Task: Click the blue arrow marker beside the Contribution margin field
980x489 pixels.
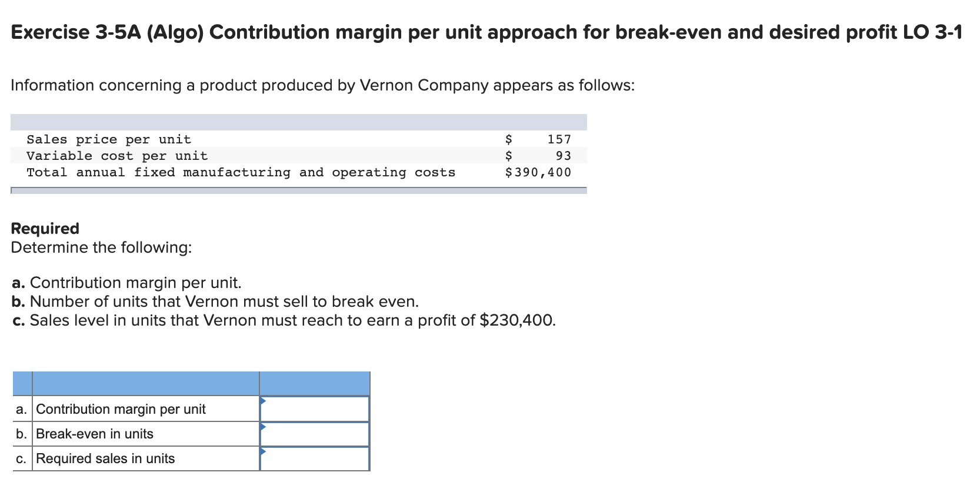Action: [263, 400]
